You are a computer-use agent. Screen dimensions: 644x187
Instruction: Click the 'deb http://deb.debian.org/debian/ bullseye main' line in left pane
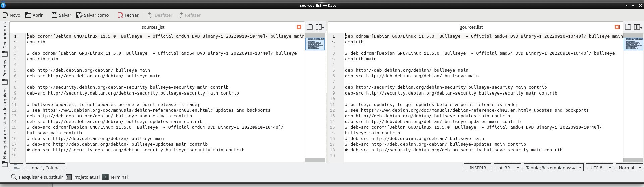[x=88, y=70]
